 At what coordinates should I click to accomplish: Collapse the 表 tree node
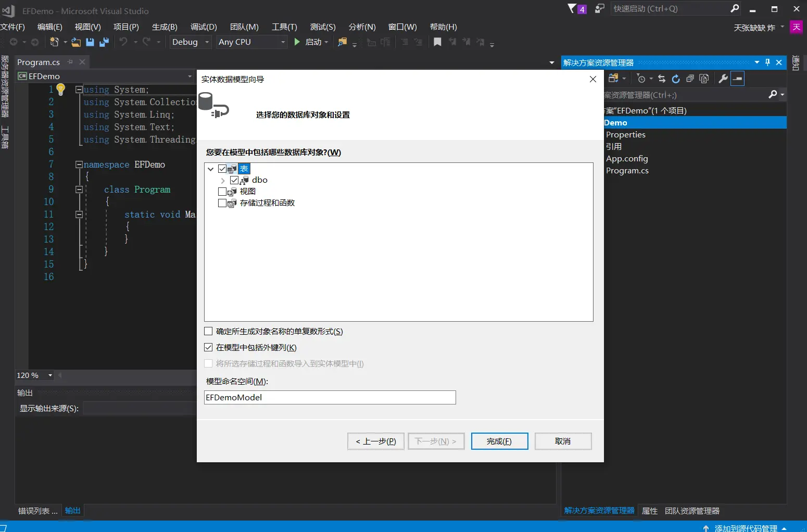click(x=211, y=169)
